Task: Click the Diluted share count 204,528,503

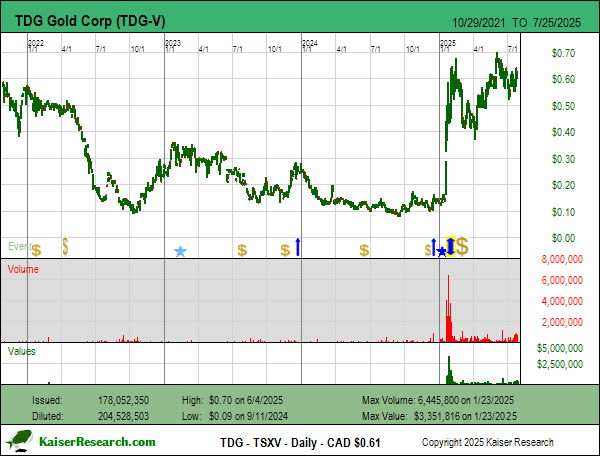Action: click(123, 416)
